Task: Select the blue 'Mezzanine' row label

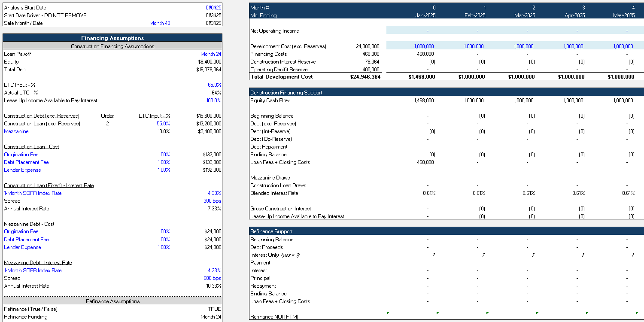Action: pyautogui.click(x=16, y=131)
